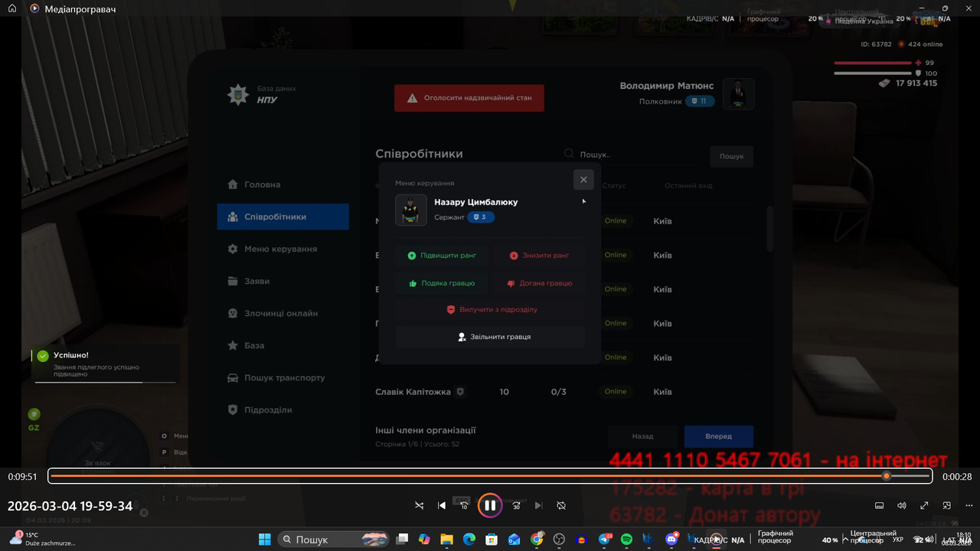
Task: Open Telegram from the taskbar
Action: pos(605,540)
